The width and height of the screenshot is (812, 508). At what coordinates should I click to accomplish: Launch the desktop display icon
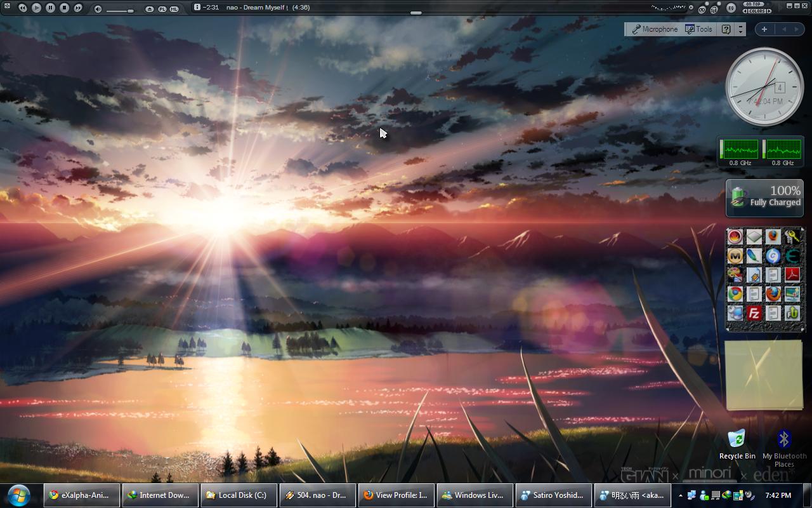pyautogui.click(x=792, y=294)
